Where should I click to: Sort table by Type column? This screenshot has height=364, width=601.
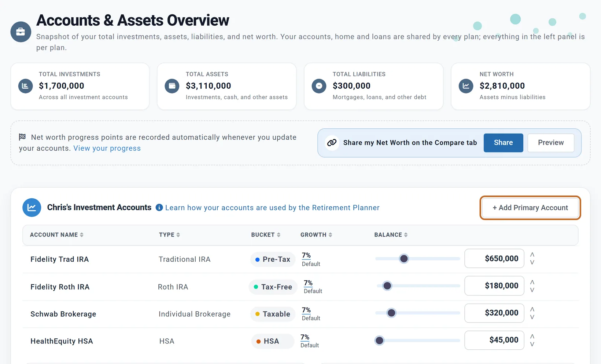coord(169,235)
